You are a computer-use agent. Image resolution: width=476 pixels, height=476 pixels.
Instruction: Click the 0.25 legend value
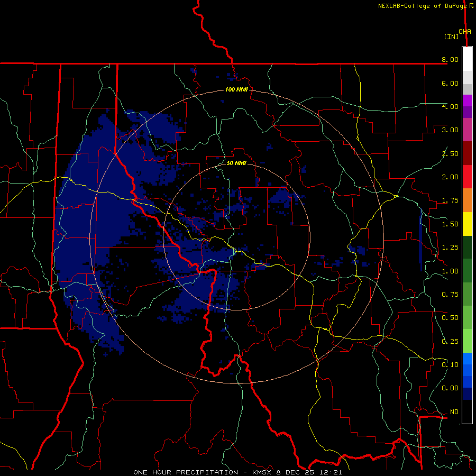450,342
